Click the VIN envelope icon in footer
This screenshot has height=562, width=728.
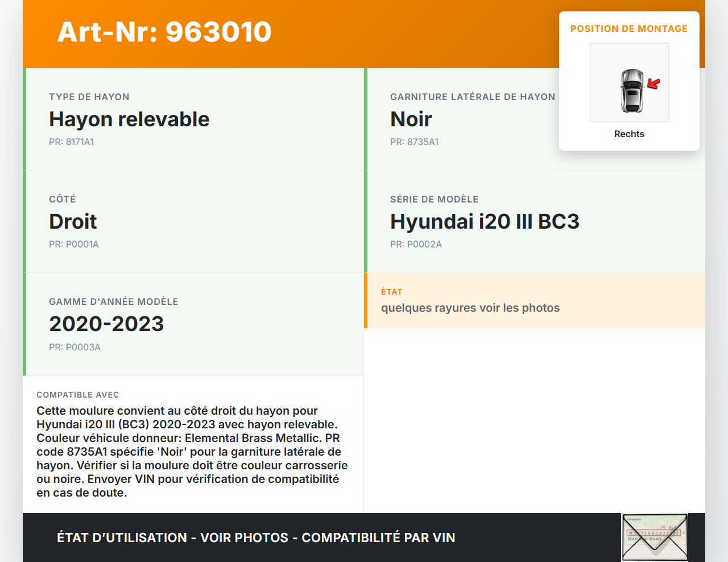(x=655, y=537)
